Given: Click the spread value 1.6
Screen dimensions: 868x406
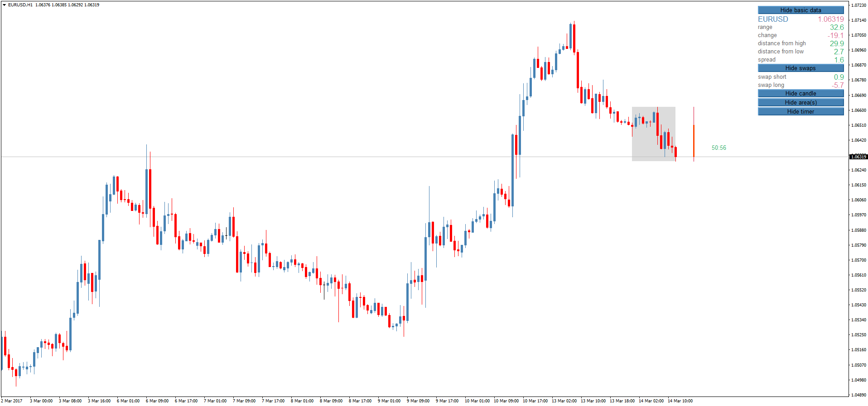Looking at the screenshot, I should click(839, 60).
